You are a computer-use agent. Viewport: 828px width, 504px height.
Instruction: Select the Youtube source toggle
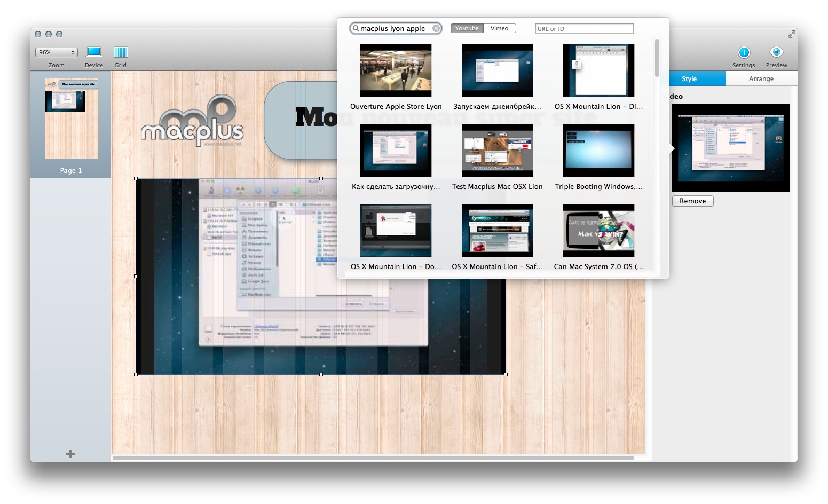coord(467,28)
